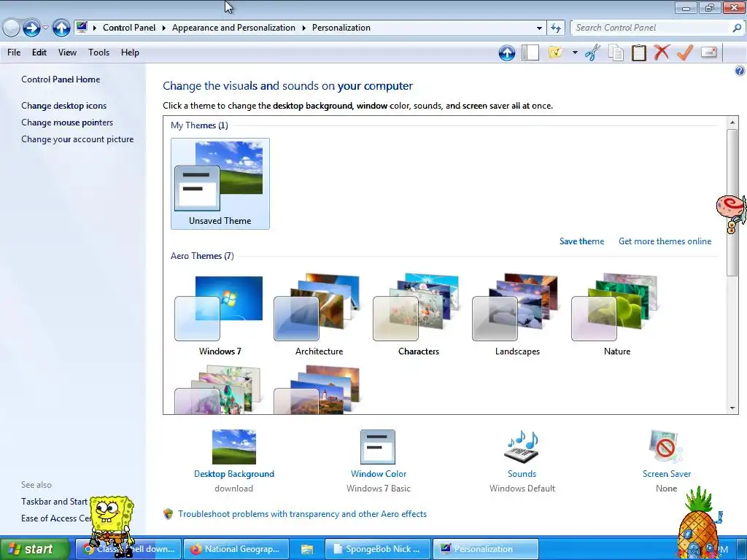The height and width of the screenshot is (560, 747).
Task: Open Change your account picture link
Action: pos(77,139)
